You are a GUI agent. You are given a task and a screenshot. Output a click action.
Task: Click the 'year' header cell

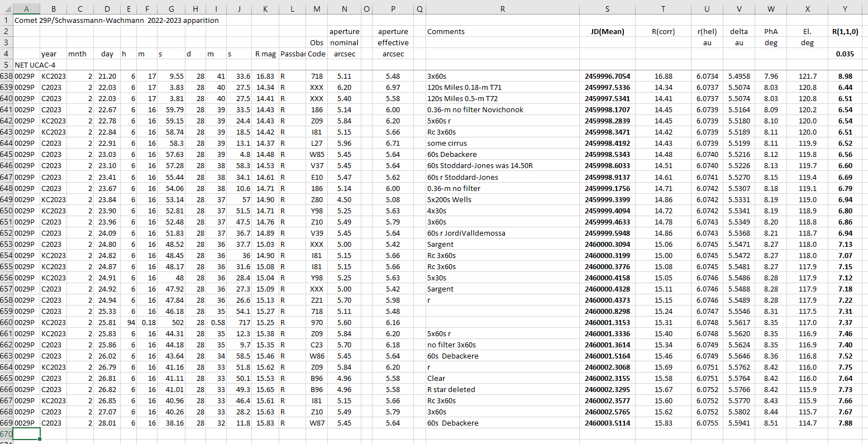point(53,54)
